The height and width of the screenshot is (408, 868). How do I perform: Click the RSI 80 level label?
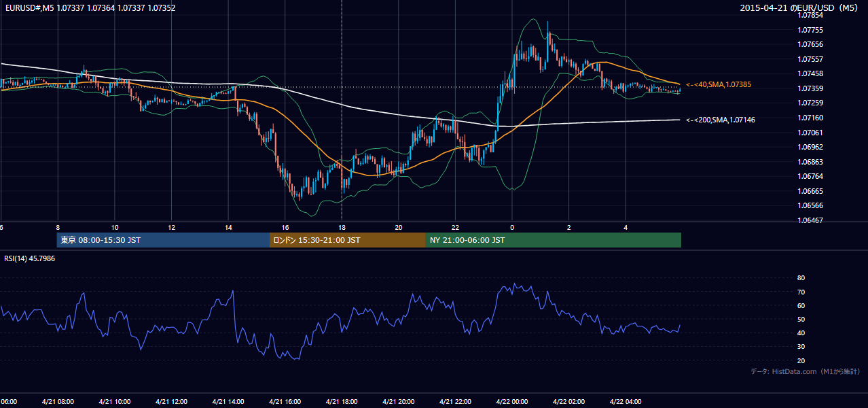click(801, 278)
